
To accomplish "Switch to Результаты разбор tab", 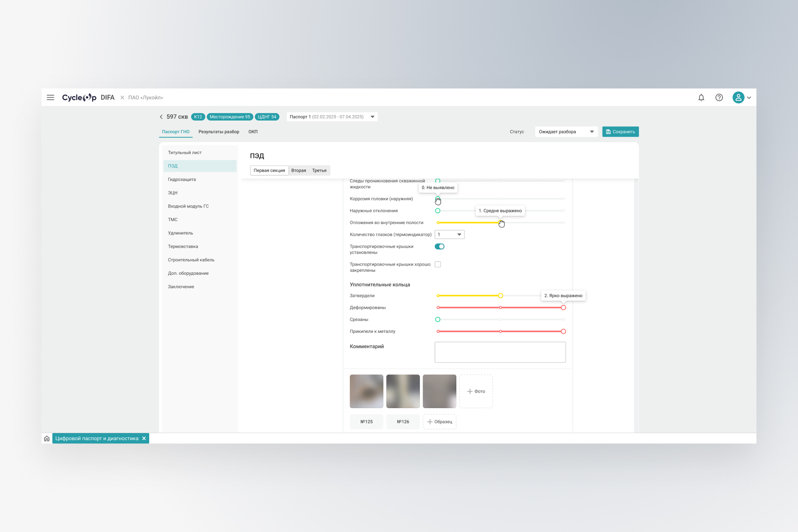I will point(219,132).
